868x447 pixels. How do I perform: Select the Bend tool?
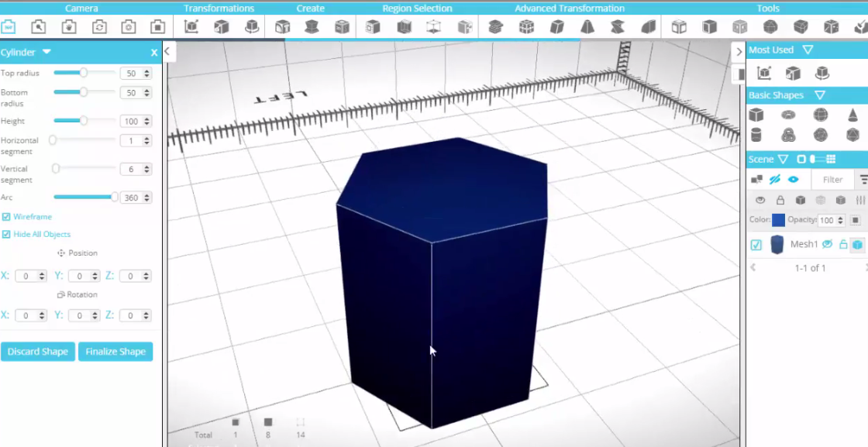(x=648, y=26)
